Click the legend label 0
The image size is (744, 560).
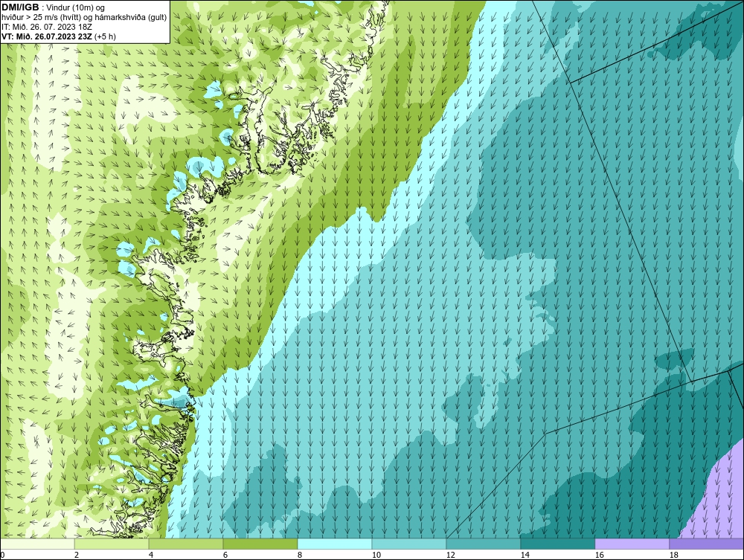[x=2, y=555]
